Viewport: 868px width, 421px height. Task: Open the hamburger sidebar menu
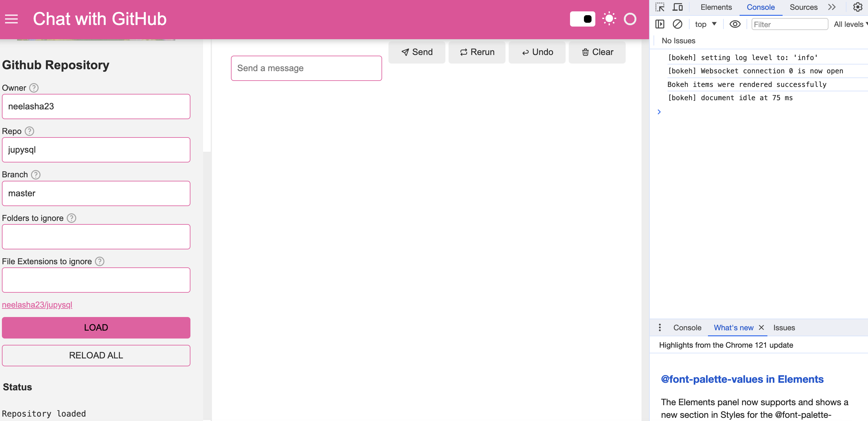pyautogui.click(x=11, y=19)
